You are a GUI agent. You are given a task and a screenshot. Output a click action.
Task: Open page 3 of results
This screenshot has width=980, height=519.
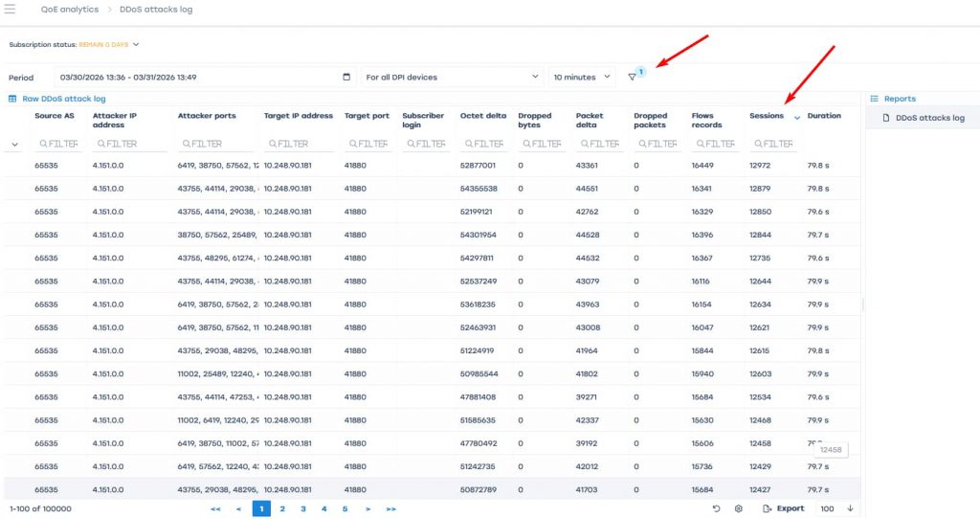303,509
